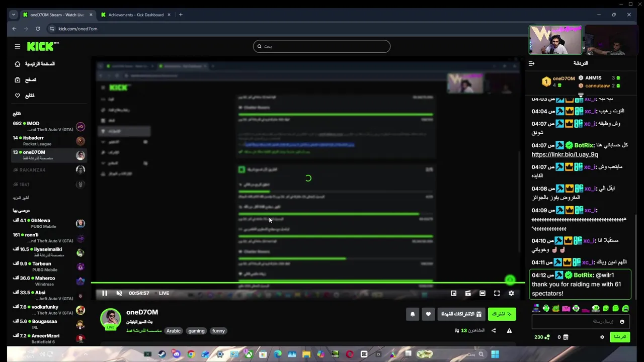Open Discord from the taskbar

(x=177, y=354)
